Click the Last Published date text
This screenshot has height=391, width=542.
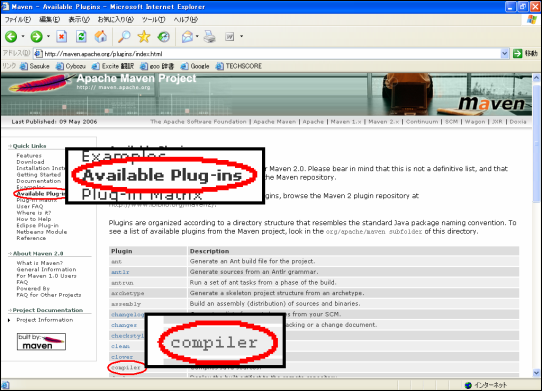coord(54,122)
